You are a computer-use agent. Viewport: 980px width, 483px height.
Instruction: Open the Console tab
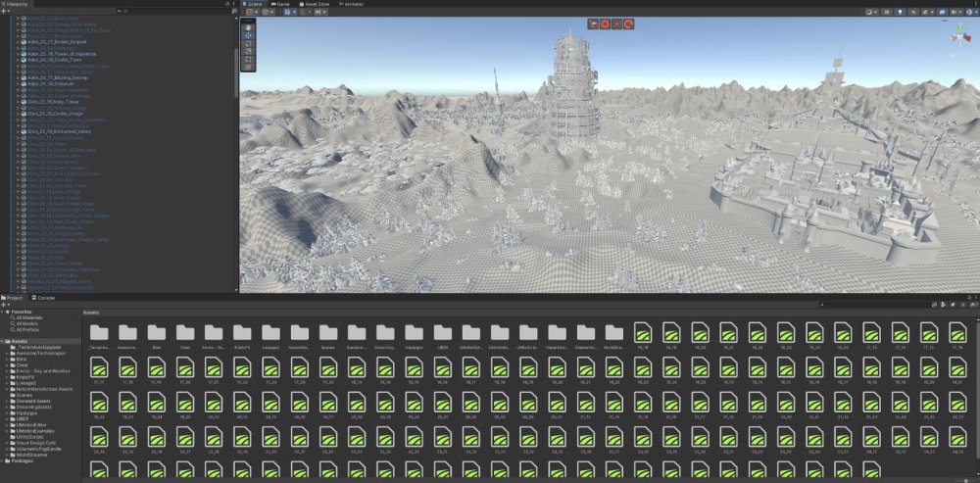[x=44, y=297]
